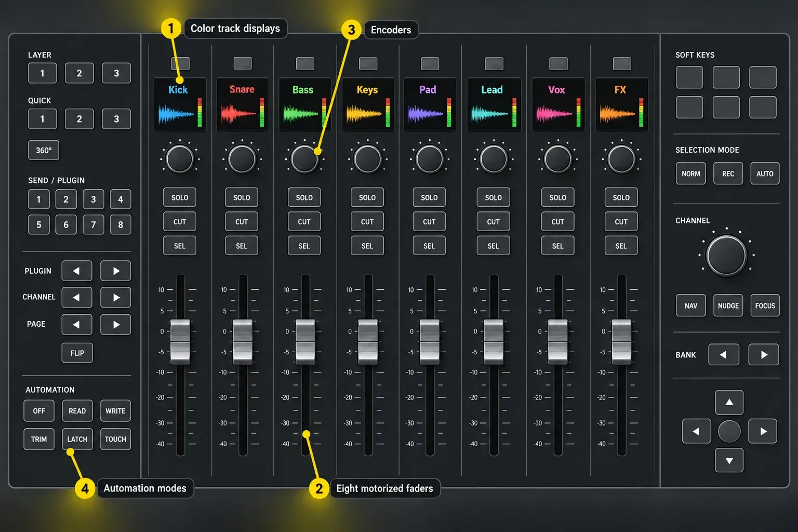This screenshot has width=798, height=532.
Task: Click the Kick channel fader cap
Action: 180,341
